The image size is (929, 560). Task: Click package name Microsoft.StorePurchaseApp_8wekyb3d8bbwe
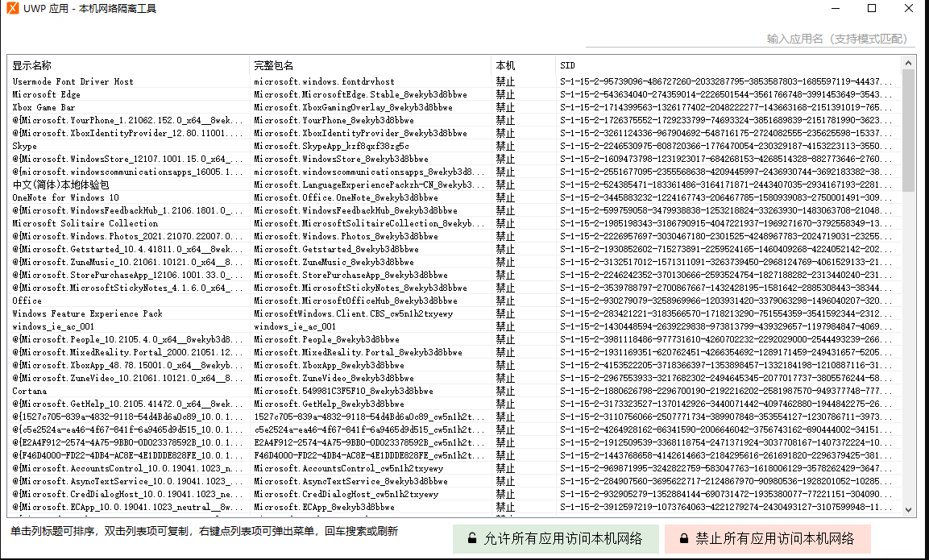click(350, 275)
